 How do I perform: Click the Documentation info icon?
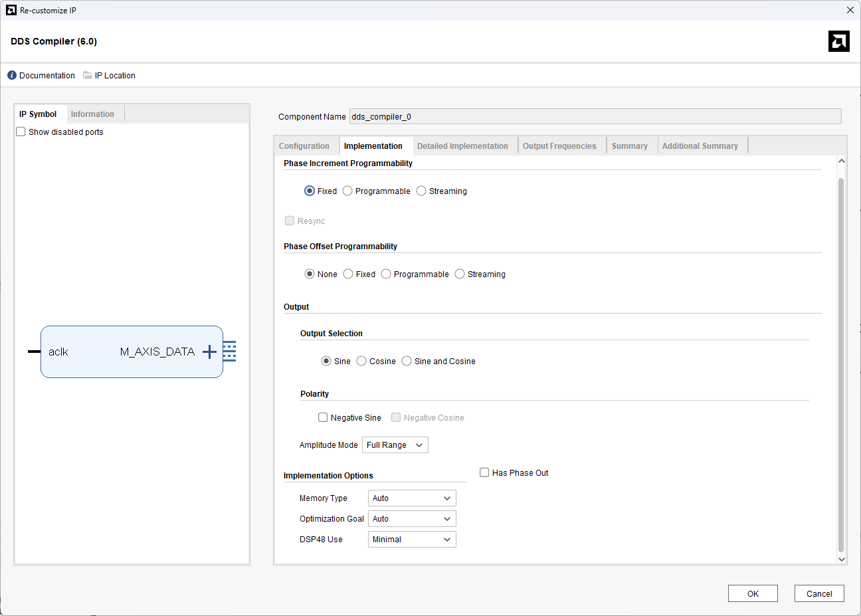12,75
